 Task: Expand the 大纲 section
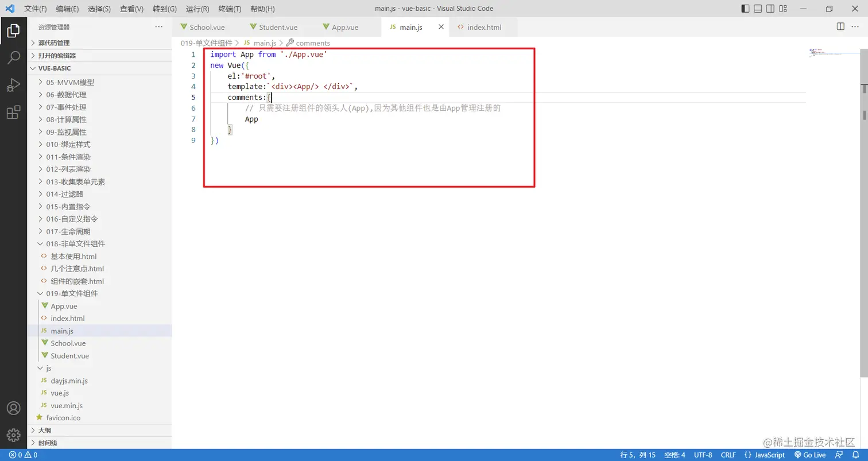point(99,431)
